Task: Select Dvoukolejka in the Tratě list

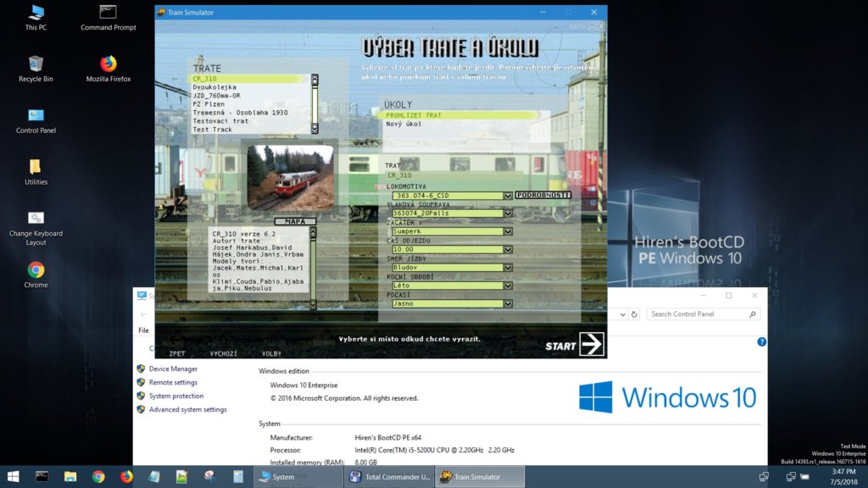Action: 215,87
